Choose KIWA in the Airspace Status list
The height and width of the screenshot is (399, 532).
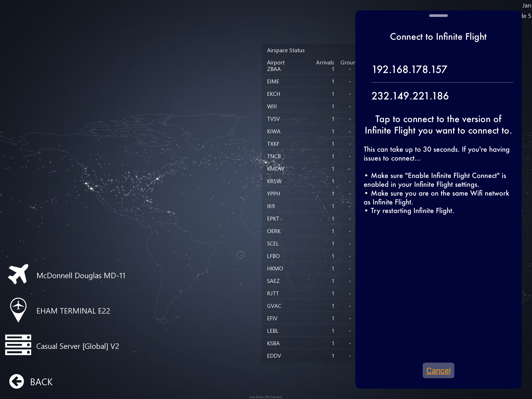tap(274, 131)
